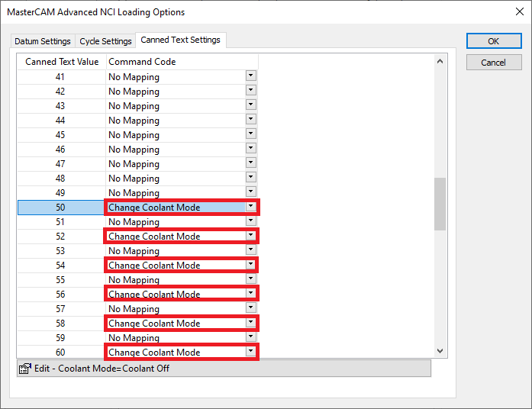This screenshot has width=532, height=409.
Task: Click the No Mapping text in row 51
Action: (134, 222)
